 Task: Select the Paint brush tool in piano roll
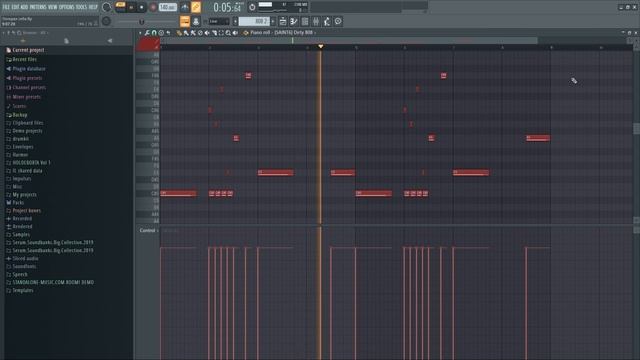point(186,33)
